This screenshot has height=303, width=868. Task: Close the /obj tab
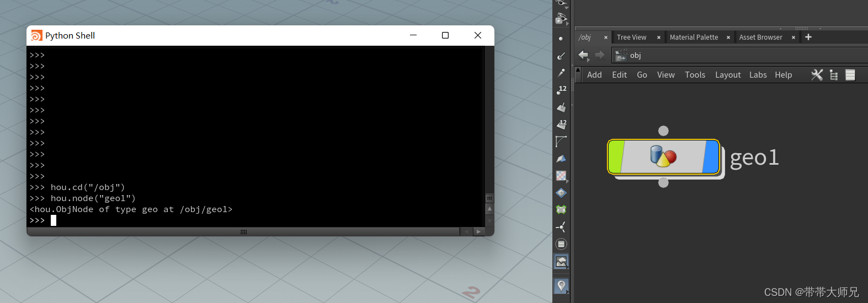coord(606,37)
